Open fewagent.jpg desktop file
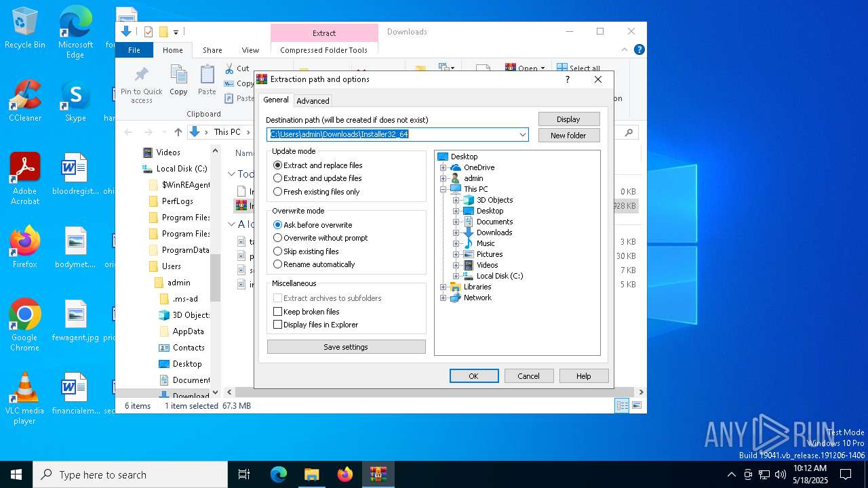 coord(75,321)
